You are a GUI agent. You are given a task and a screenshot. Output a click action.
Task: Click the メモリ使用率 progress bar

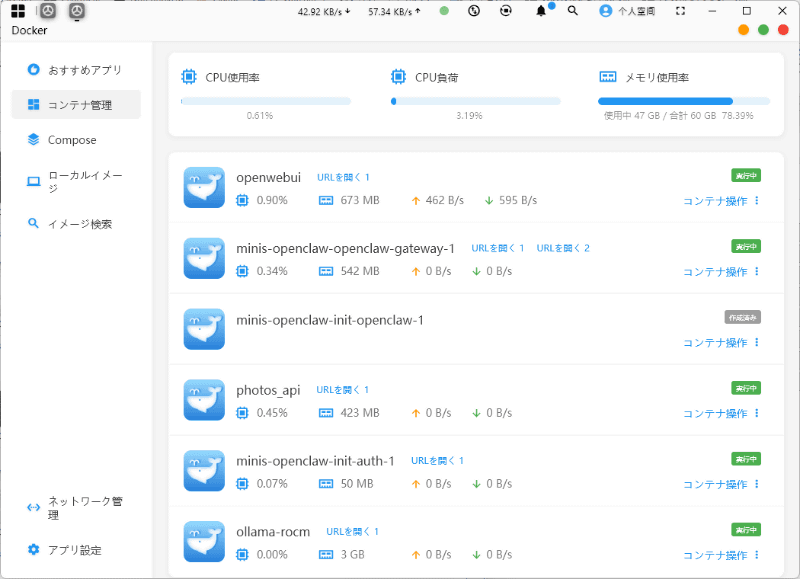click(x=684, y=101)
